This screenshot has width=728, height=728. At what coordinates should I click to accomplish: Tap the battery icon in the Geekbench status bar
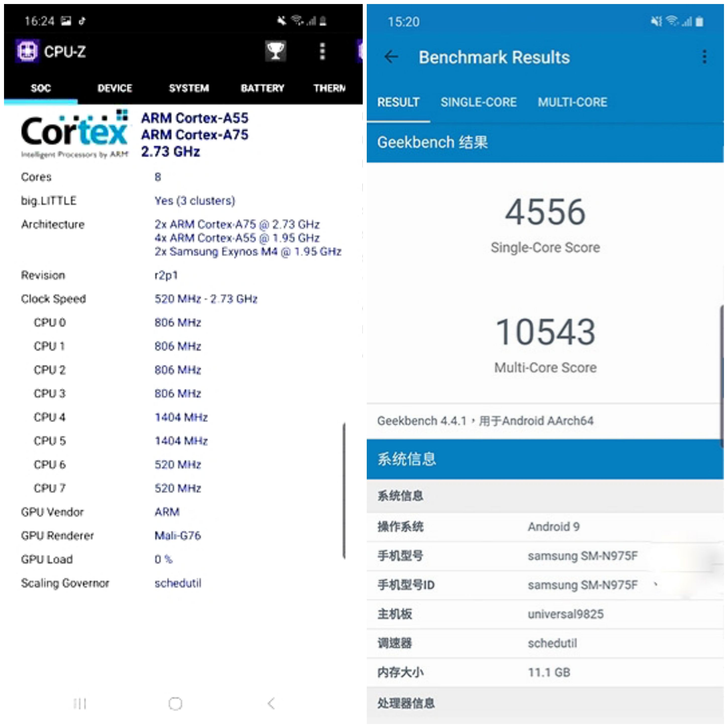pyautogui.click(x=699, y=21)
